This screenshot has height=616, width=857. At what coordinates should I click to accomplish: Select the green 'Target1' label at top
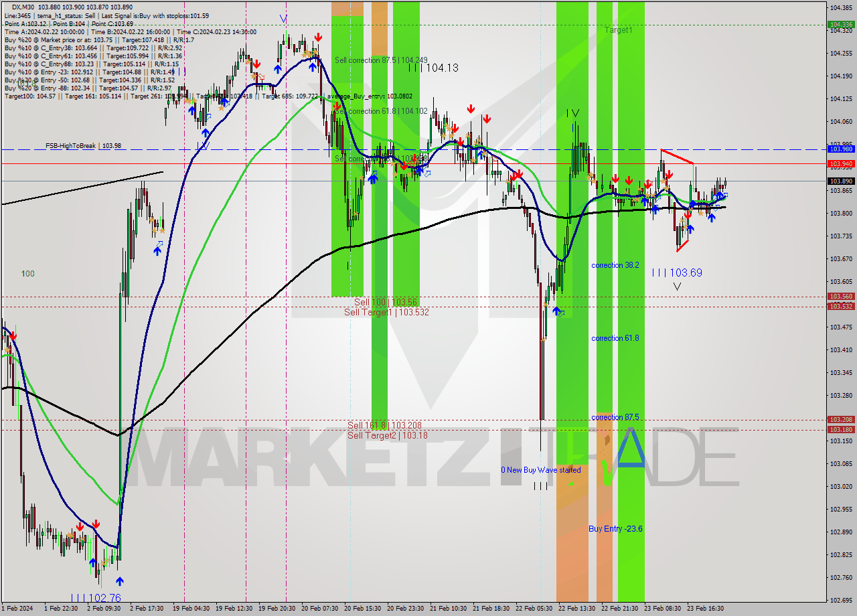point(618,30)
